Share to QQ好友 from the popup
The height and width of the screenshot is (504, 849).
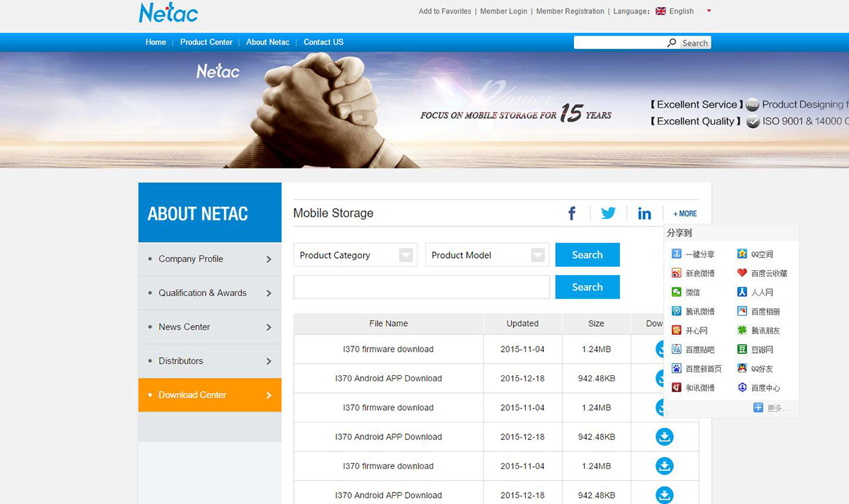click(x=755, y=369)
